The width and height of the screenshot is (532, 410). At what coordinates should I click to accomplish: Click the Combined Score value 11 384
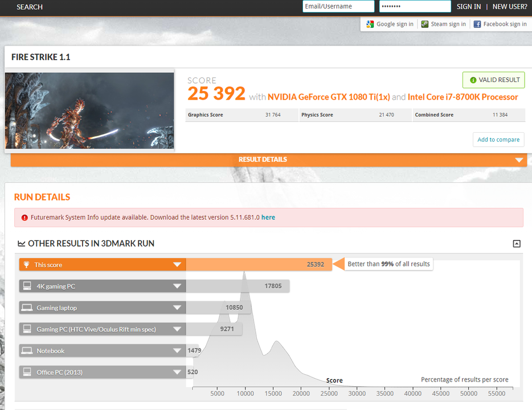[x=500, y=115]
